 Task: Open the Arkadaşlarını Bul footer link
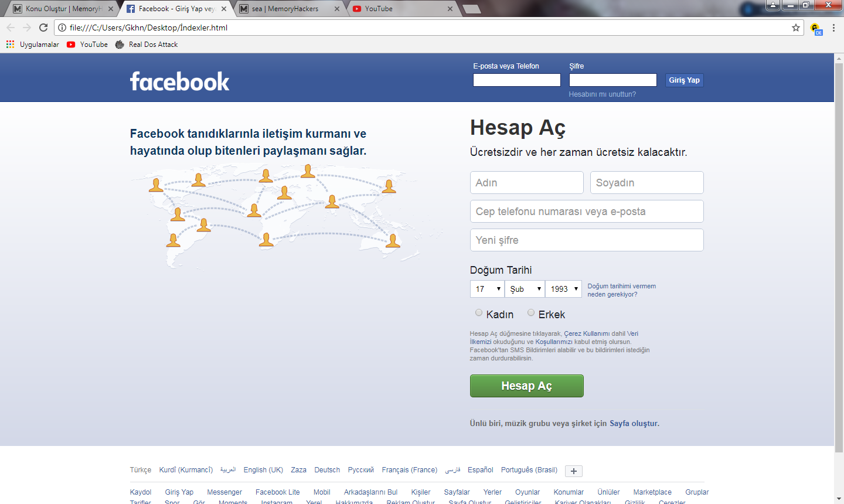[370, 492]
